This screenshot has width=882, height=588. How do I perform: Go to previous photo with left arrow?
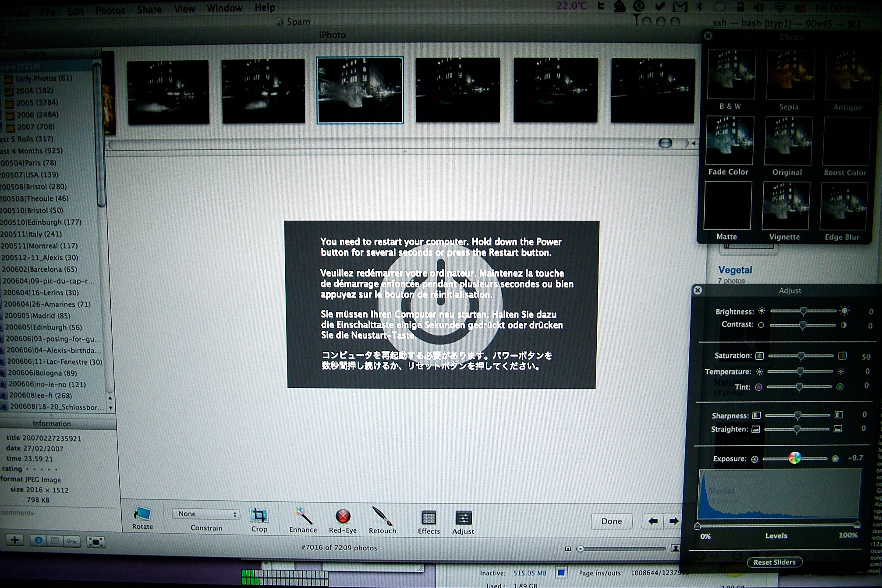[x=653, y=521]
